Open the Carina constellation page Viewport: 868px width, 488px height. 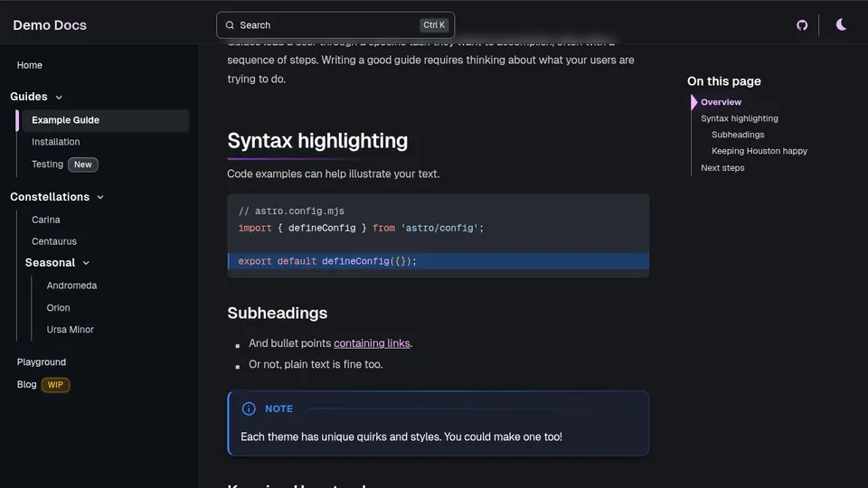tap(46, 220)
